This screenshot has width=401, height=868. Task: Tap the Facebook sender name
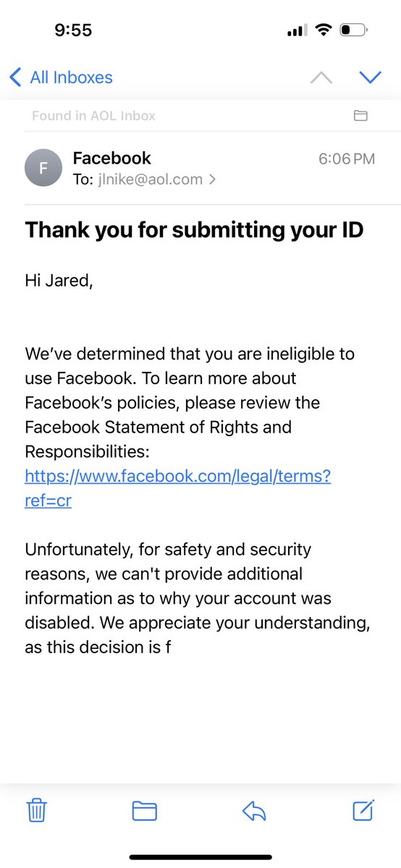[x=112, y=158]
